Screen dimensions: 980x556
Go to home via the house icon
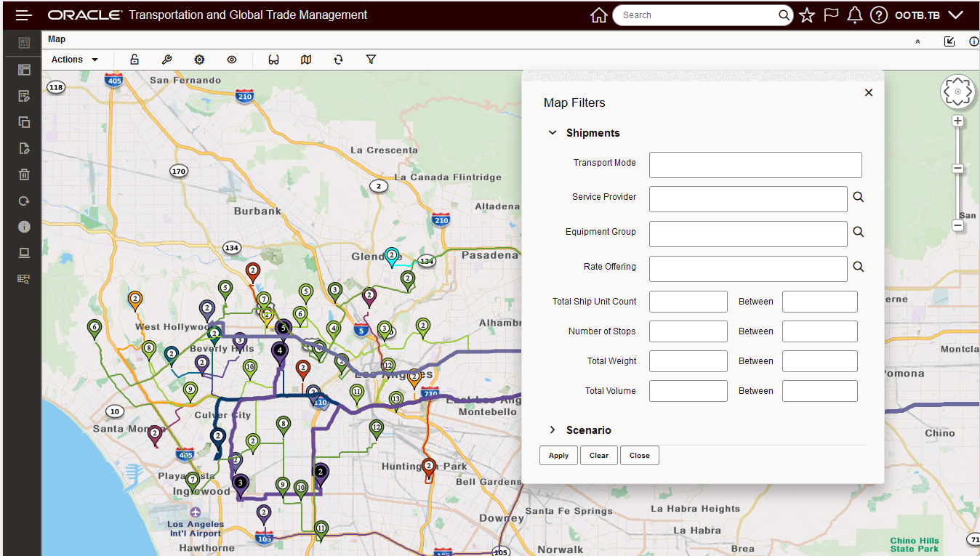click(598, 15)
